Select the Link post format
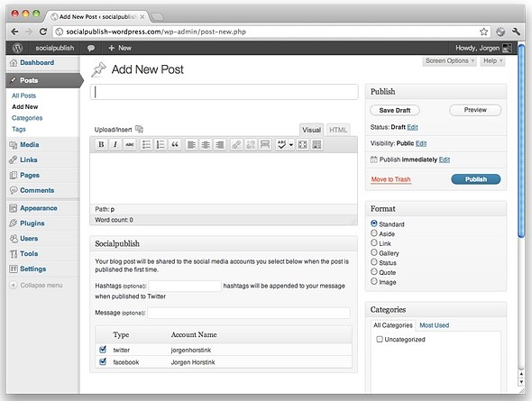Screen dimensions: 532x401 [374, 242]
